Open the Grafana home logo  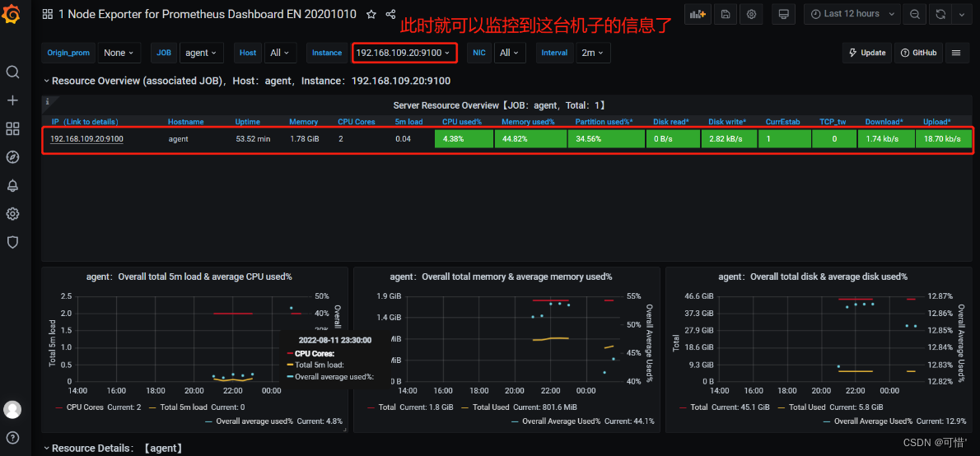pyautogui.click(x=12, y=15)
